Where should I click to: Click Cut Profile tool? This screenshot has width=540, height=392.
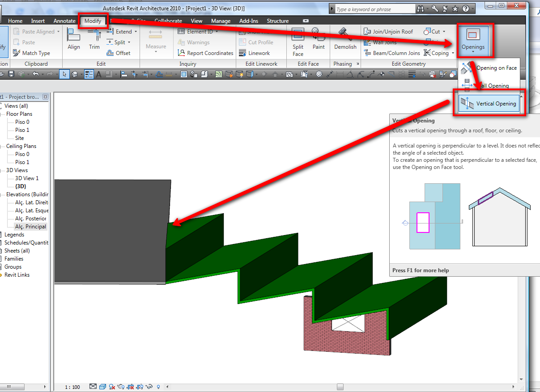coord(256,42)
